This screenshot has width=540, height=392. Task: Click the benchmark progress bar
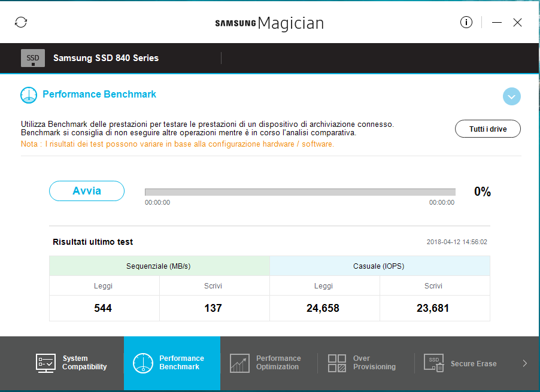(300, 192)
